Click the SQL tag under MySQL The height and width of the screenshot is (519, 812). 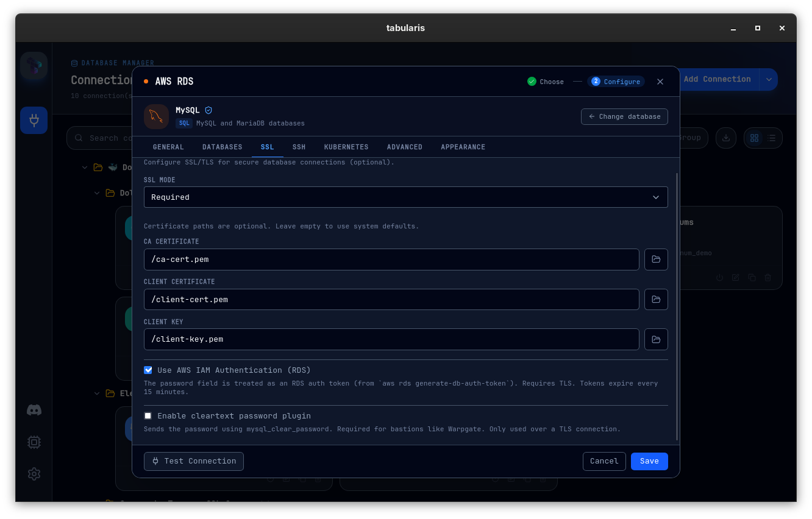click(x=184, y=123)
